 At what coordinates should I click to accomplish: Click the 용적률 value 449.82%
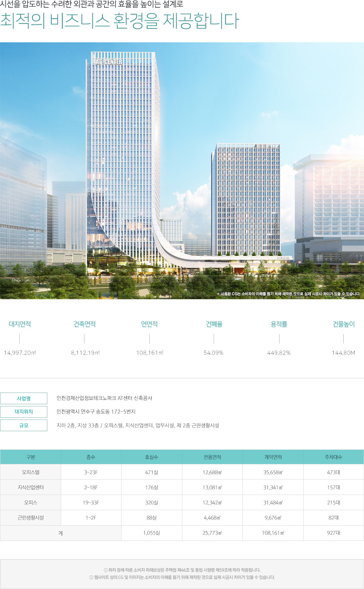click(279, 353)
